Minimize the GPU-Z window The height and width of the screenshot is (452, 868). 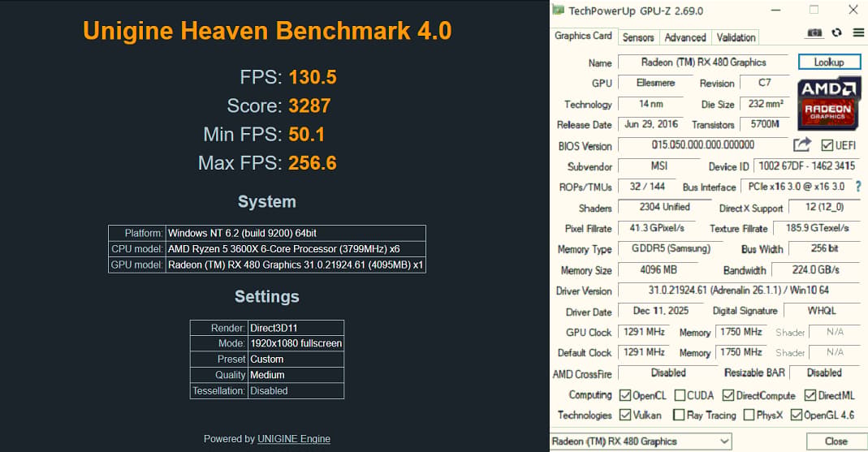[776, 10]
